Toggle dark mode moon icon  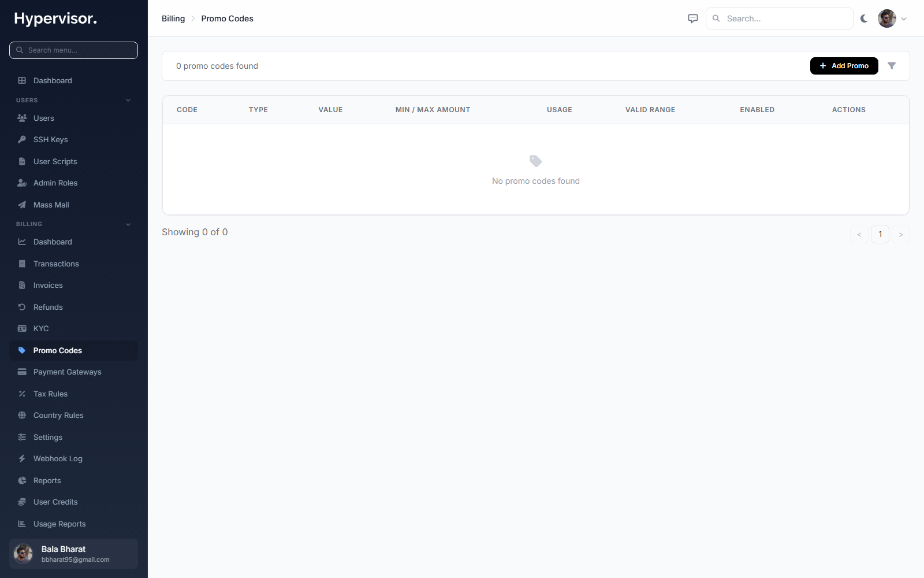pos(864,18)
